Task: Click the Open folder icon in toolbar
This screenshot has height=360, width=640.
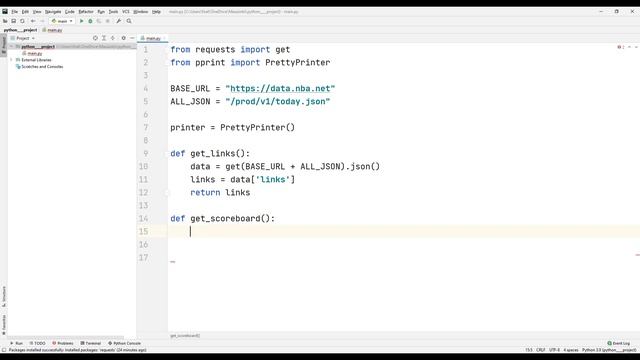Action: [5, 21]
